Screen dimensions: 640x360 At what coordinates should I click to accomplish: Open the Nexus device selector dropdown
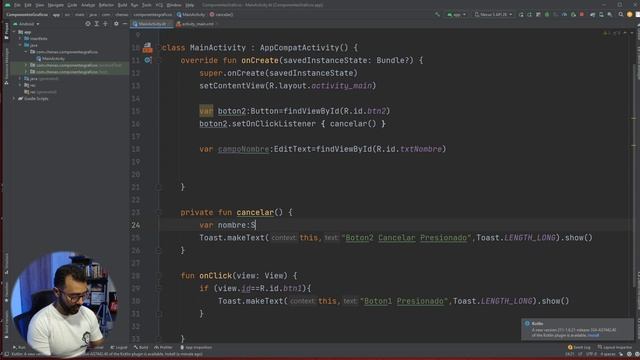click(493, 15)
